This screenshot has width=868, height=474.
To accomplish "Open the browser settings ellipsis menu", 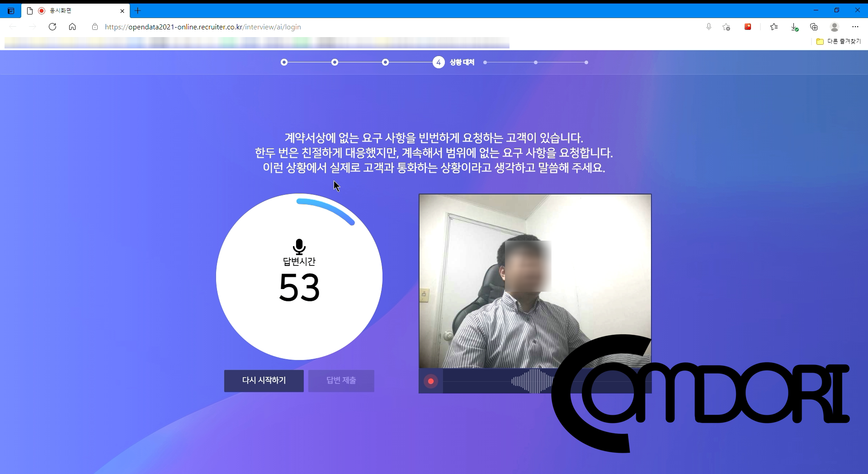I will [x=855, y=27].
